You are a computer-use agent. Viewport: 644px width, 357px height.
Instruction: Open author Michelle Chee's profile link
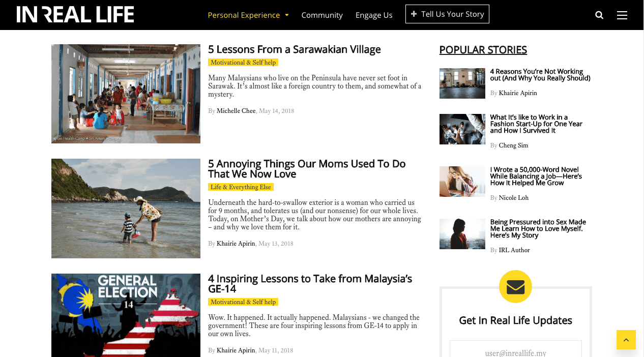[236, 111]
